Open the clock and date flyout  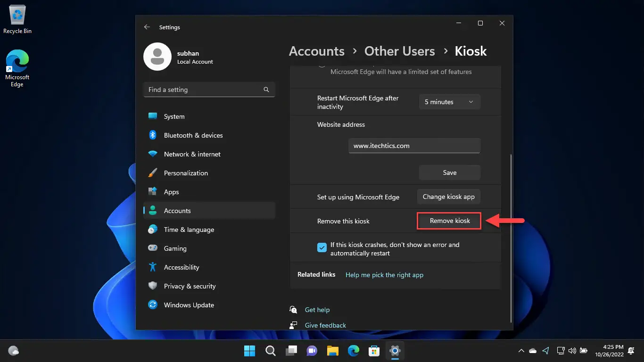tap(609, 351)
